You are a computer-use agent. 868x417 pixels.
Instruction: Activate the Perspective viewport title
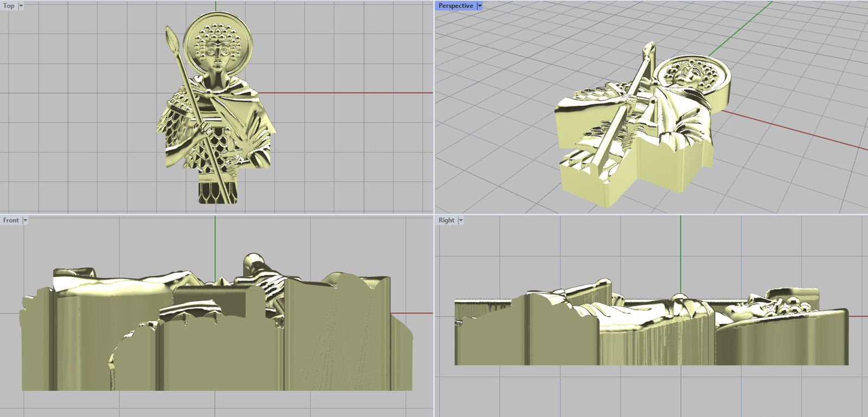(455, 6)
